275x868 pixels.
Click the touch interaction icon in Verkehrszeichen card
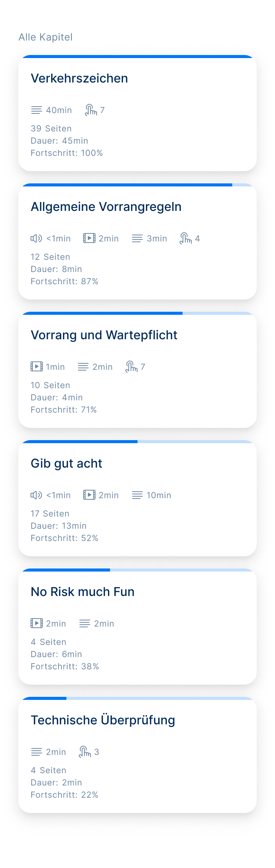click(x=91, y=110)
